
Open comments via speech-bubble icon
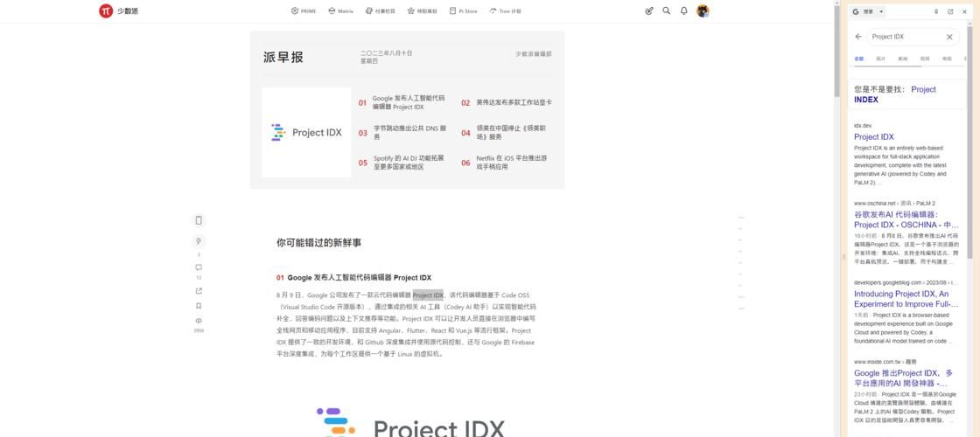199,267
